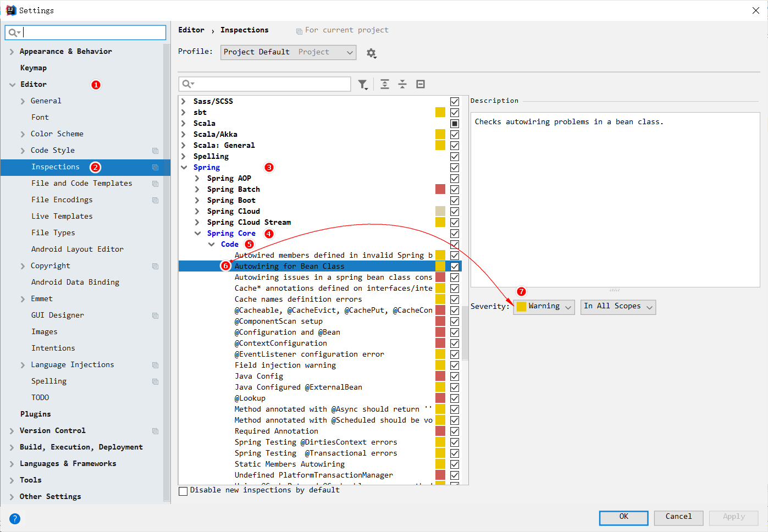Click the project icon beside GUI Designer
The width and height of the screenshot is (768, 532).
click(x=155, y=315)
